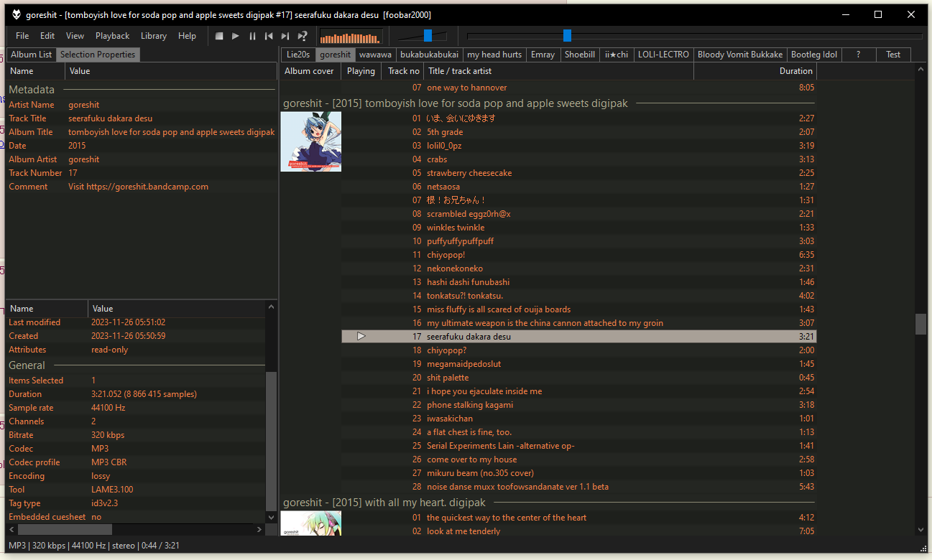The height and width of the screenshot is (560, 932).
Task: Click the status bar playback info text
Action: coord(94,546)
